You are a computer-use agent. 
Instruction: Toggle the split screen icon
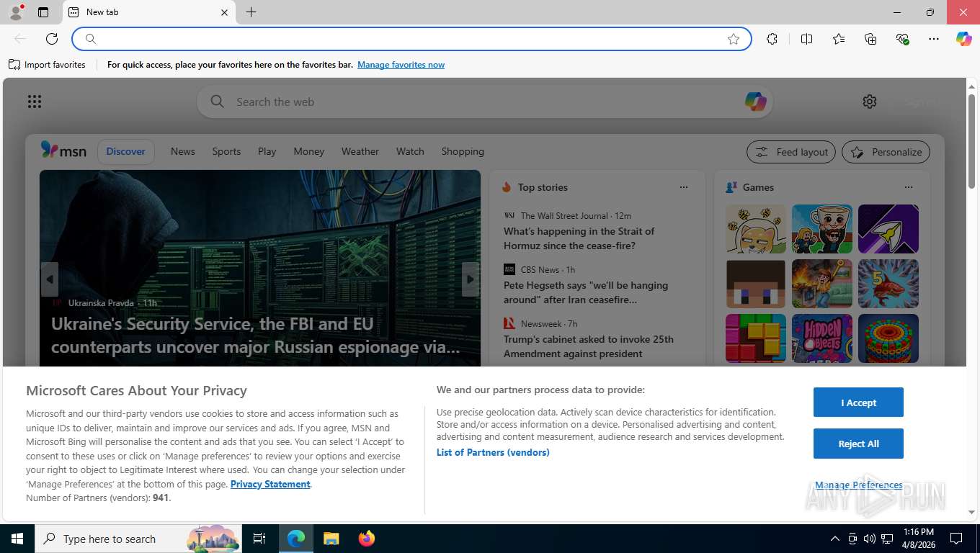(x=806, y=39)
